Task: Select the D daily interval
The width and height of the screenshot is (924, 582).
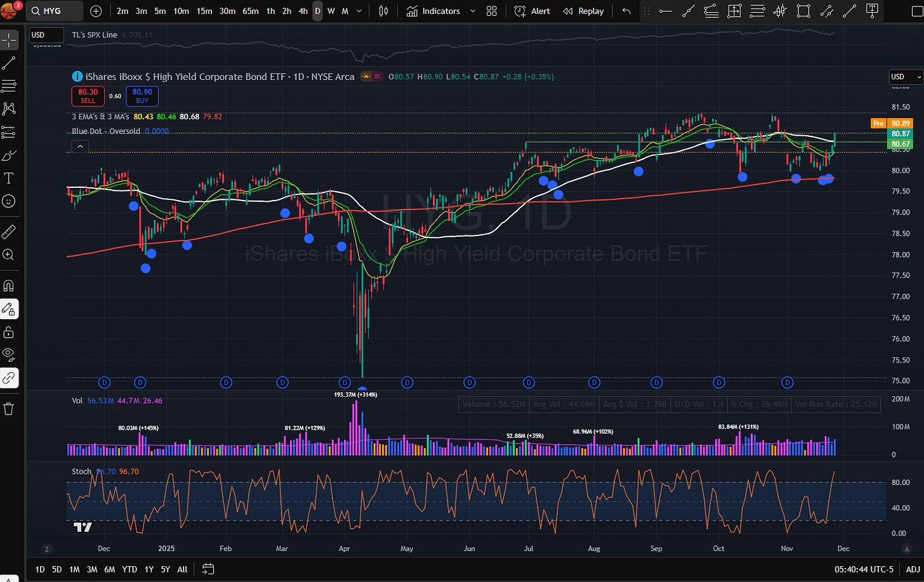Action: point(317,11)
